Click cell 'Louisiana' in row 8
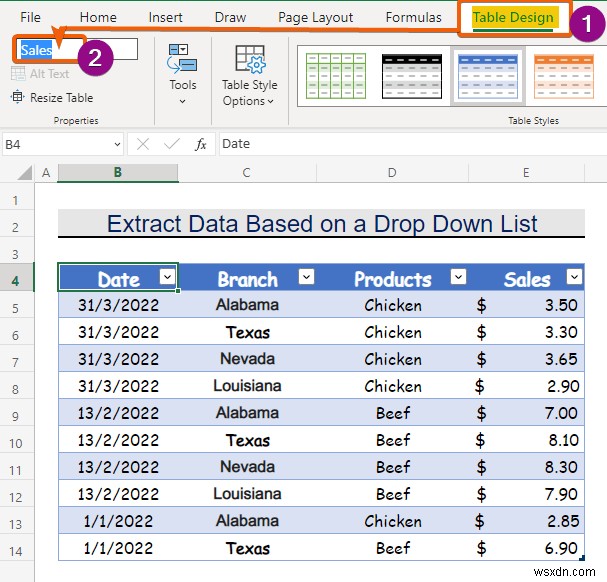607x582 pixels. tap(247, 386)
